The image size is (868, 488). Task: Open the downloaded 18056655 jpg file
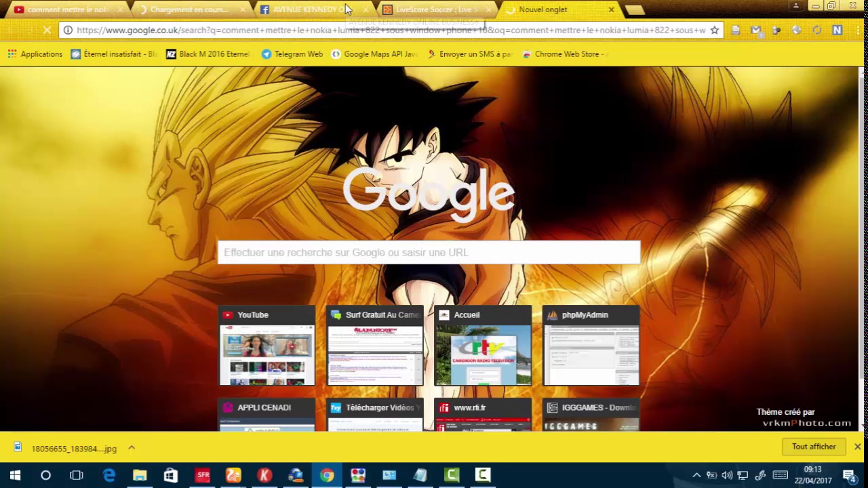point(66,448)
